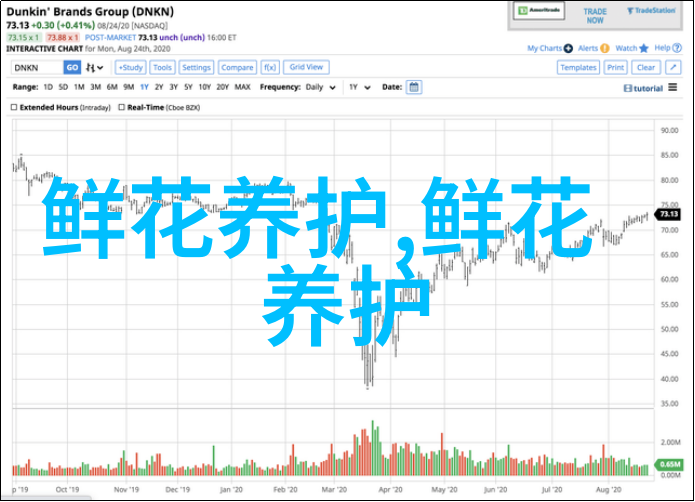Click the pop-out expand chart icon
Viewport: 695px width, 502px height.
673,68
